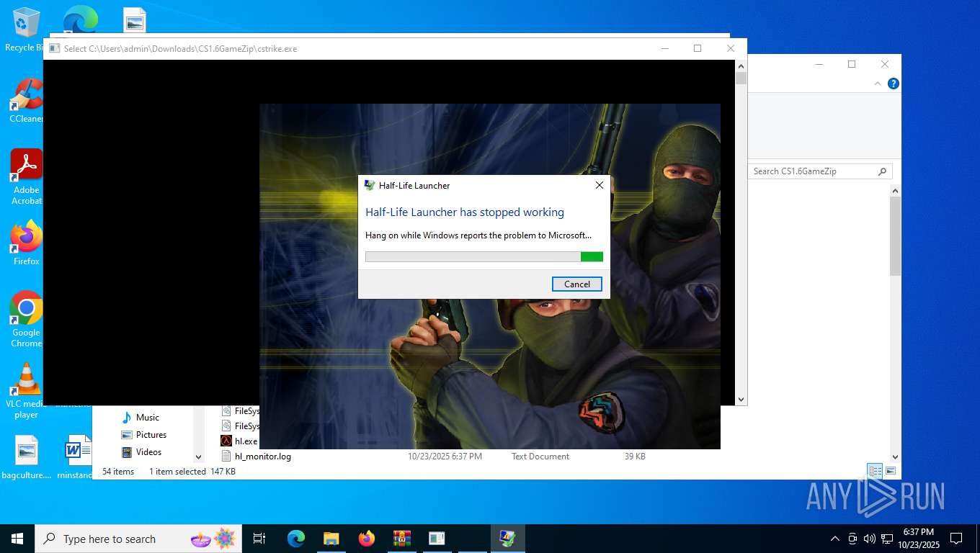Click the Meet Now tray icon
This screenshot has height=553, width=980.
point(852,539)
